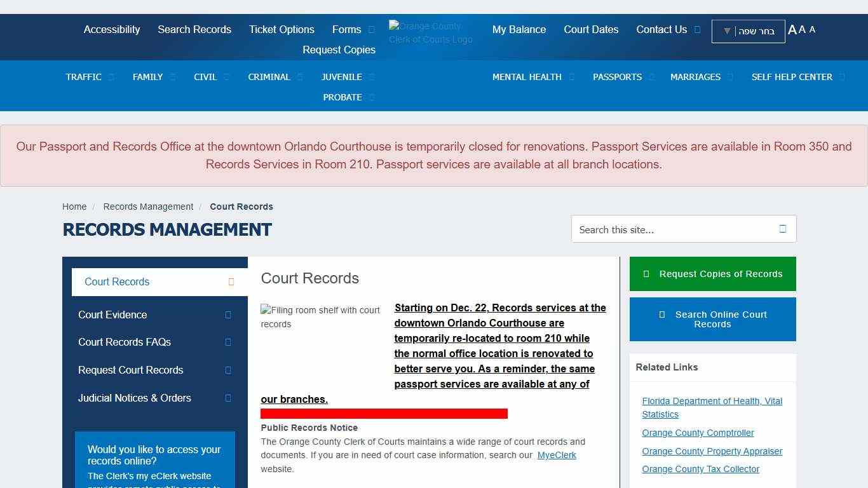
Task: Click the arrow icon beside Court Records FAQs
Action: 228,342
